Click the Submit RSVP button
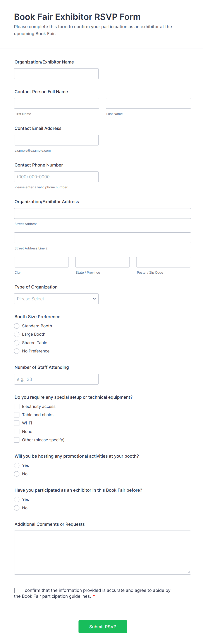Image resolution: width=203 pixels, height=644 pixels. point(103,627)
